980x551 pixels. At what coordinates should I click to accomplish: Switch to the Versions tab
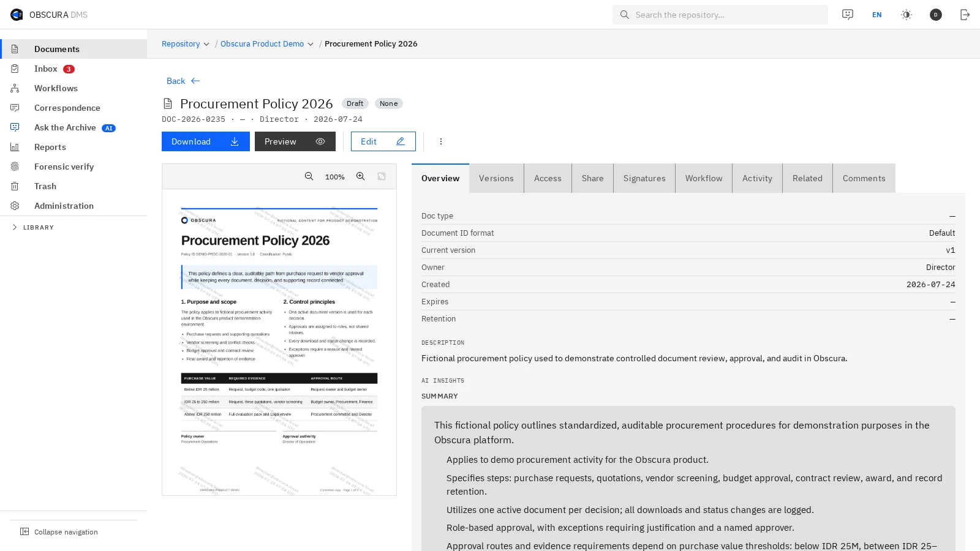(x=496, y=178)
